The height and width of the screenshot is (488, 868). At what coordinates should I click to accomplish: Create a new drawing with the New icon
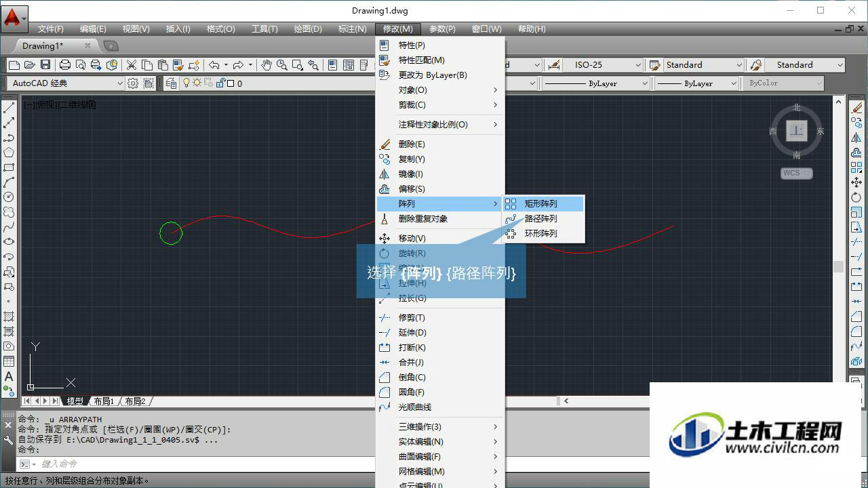[14, 65]
